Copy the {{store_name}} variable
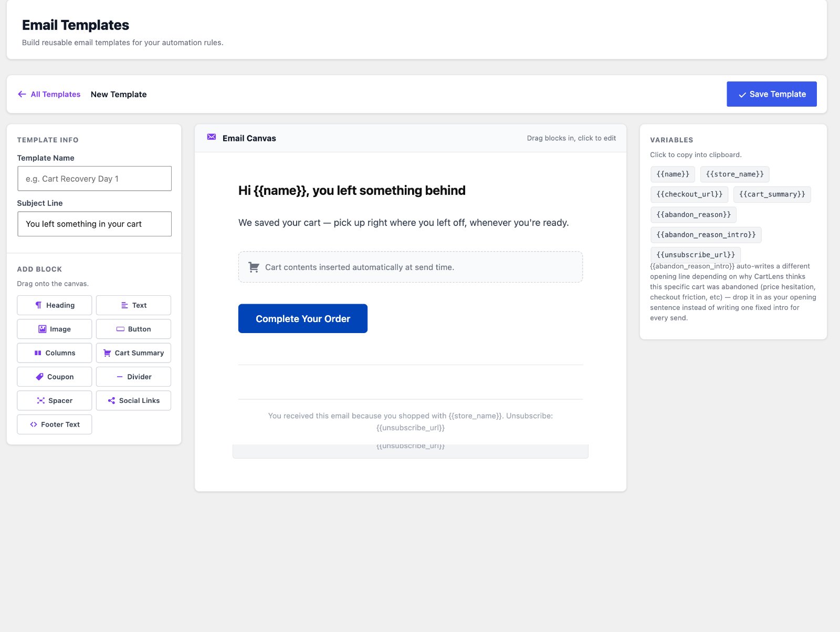Viewport: 840px width, 632px height. coord(734,174)
